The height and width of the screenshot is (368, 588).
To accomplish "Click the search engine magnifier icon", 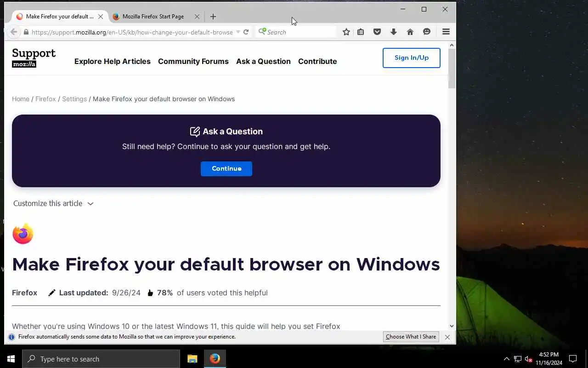I will pos(262,32).
